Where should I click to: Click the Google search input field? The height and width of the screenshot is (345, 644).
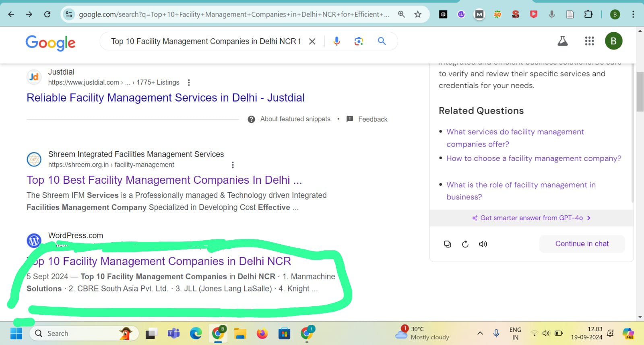click(205, 41)
